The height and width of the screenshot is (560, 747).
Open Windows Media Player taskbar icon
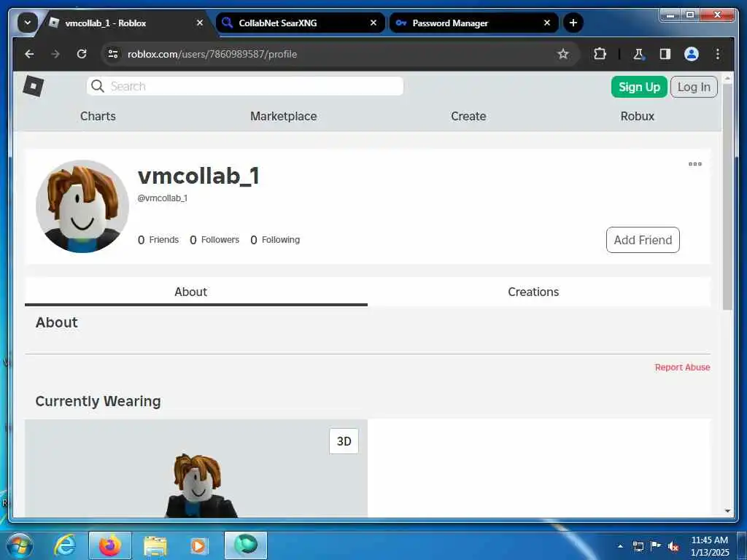(198, 546)
